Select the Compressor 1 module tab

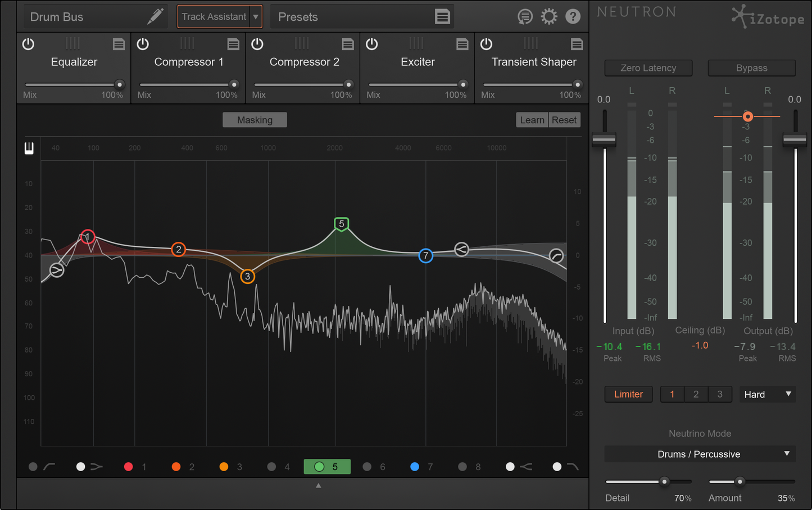click(189, 62)
